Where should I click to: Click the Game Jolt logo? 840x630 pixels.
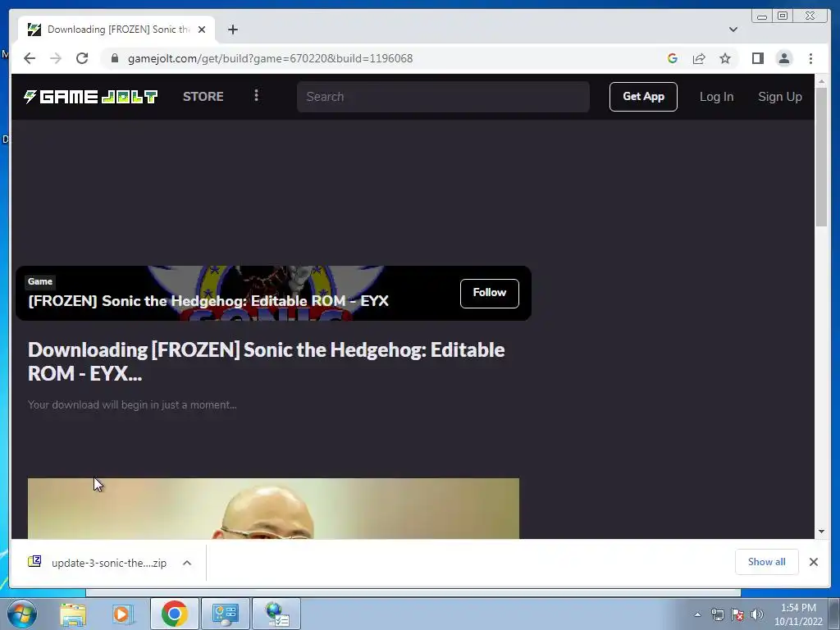(x=90, y=97)
